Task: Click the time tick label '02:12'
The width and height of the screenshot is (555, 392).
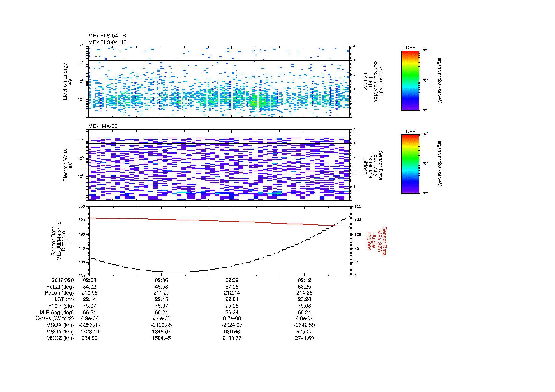Action: (x=304, y=280)
